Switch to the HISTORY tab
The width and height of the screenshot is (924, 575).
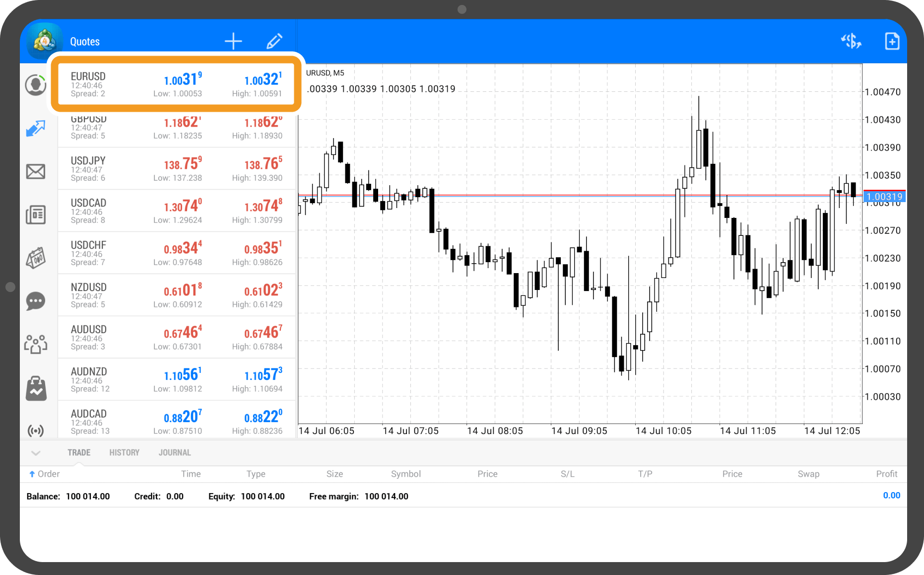[124, 453]
